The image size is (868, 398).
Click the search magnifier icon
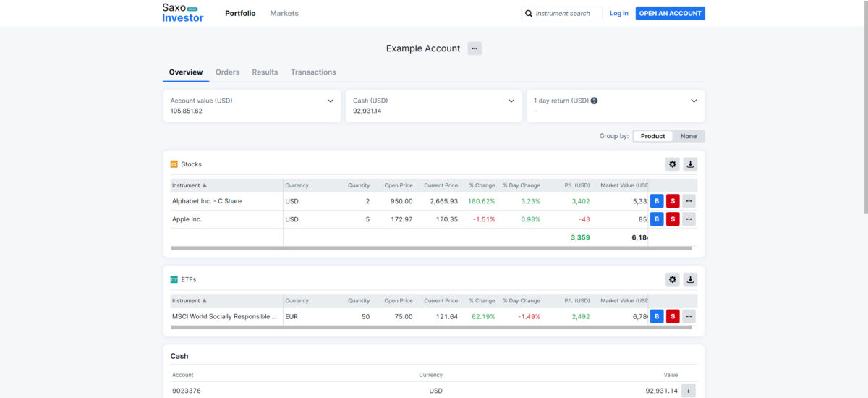(529, 13)
